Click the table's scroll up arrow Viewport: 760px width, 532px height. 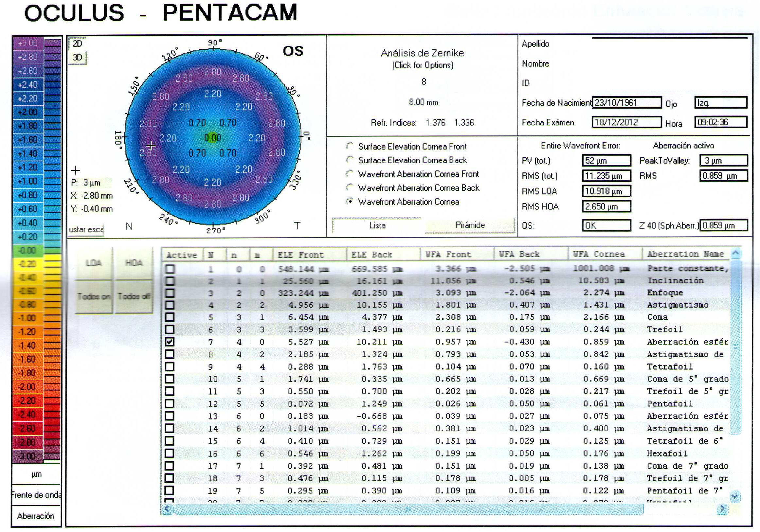[x=735, y=254]
